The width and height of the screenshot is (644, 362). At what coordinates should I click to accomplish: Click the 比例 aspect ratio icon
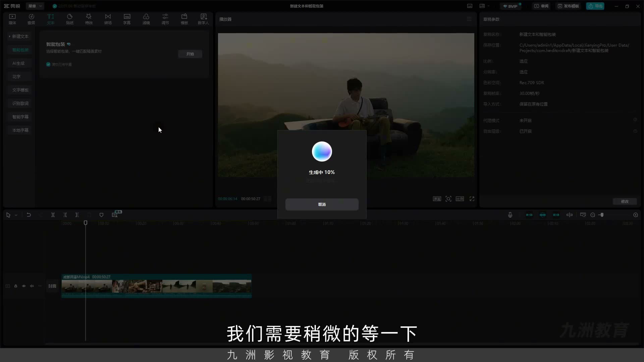pyautogui.click(x=460, y=199)
